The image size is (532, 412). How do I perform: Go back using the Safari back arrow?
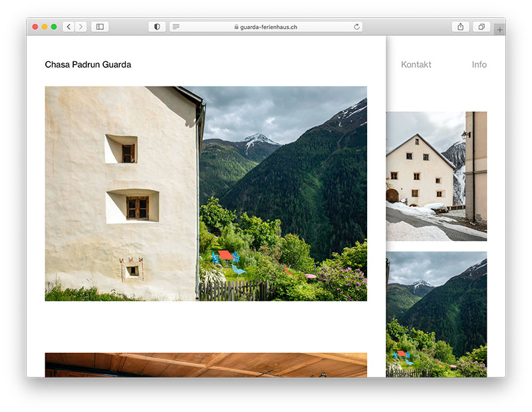[x=68, y=27]
